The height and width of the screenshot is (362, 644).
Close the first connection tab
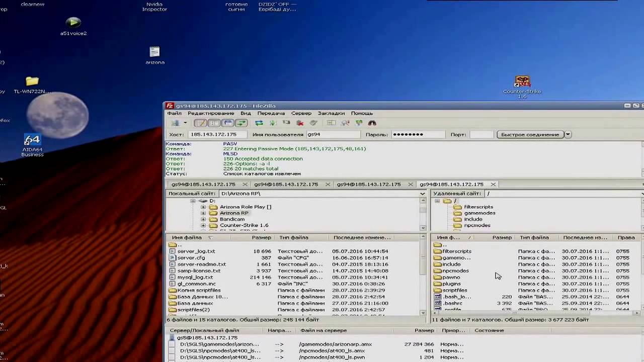245,185
